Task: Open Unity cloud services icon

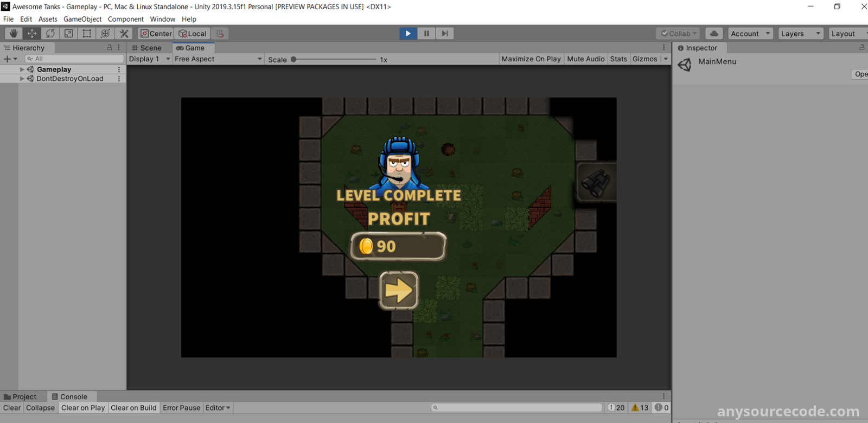Action: 714,34
